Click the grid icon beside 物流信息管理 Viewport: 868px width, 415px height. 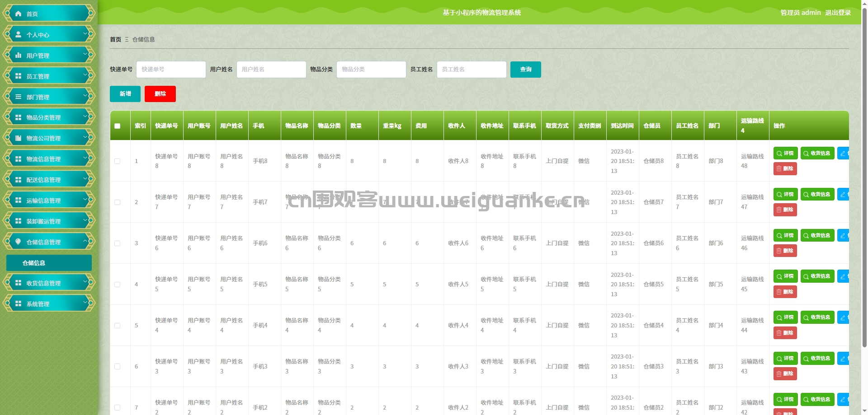click(x=18, y=159)
